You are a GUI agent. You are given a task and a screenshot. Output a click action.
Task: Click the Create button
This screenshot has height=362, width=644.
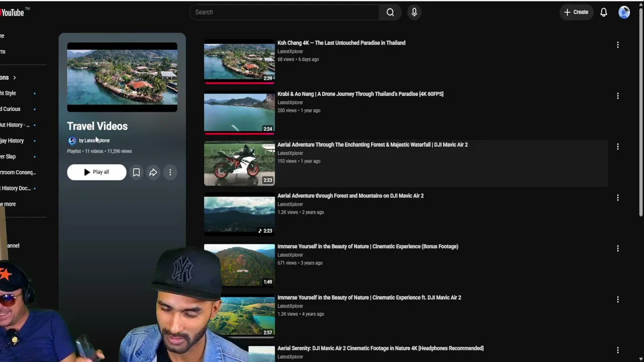pos(576,12)
